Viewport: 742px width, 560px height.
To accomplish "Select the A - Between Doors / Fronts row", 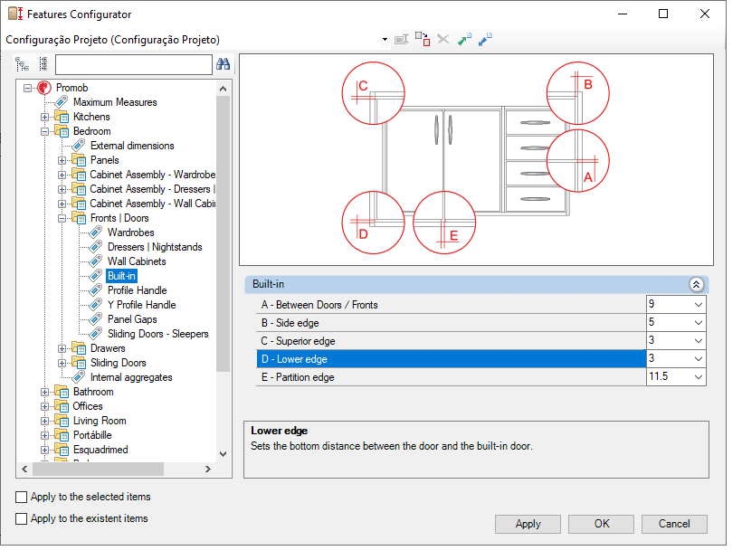I will tap(451, 305).
